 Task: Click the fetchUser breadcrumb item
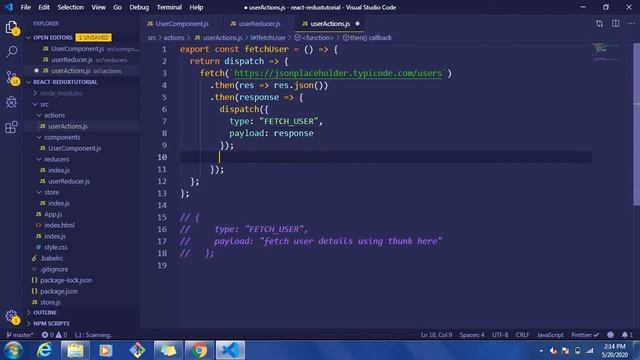pos(268,38)
